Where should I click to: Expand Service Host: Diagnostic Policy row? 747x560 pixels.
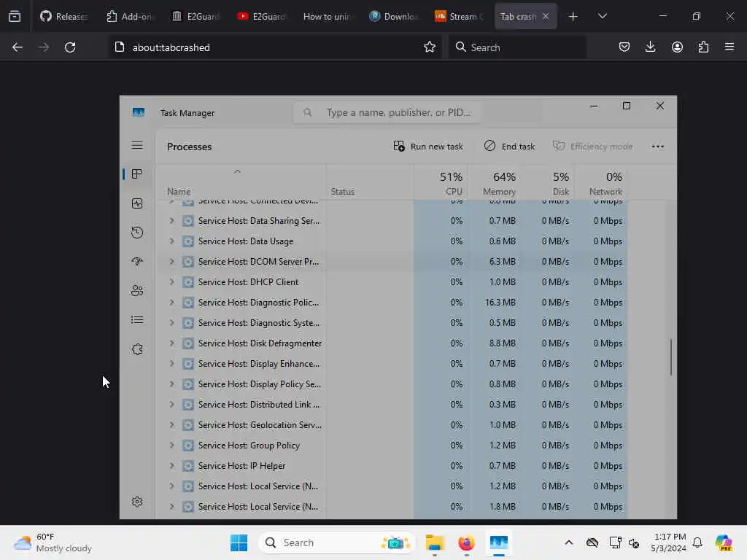[x=171, y=303]
